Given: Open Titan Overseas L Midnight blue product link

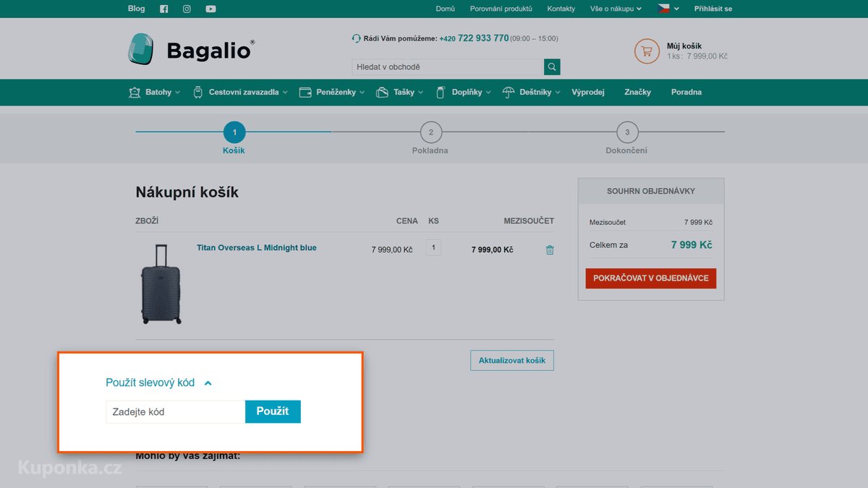Looking at the screenshot, I should [257, 248].
